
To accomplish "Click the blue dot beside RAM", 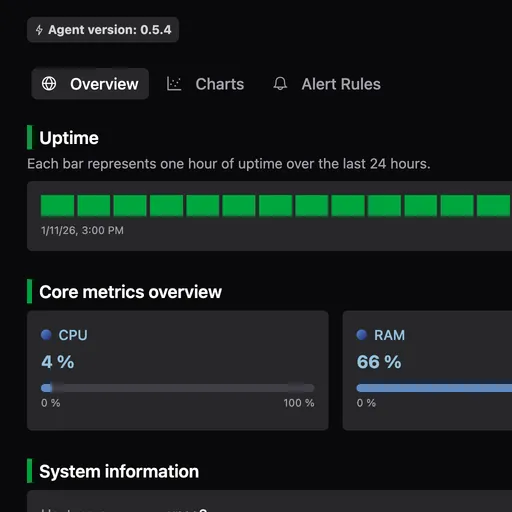I will click(x=362, y=335).
